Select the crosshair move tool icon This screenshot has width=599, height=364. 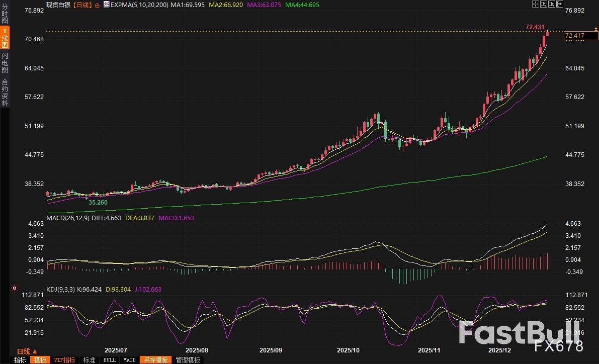coord(536,4)
